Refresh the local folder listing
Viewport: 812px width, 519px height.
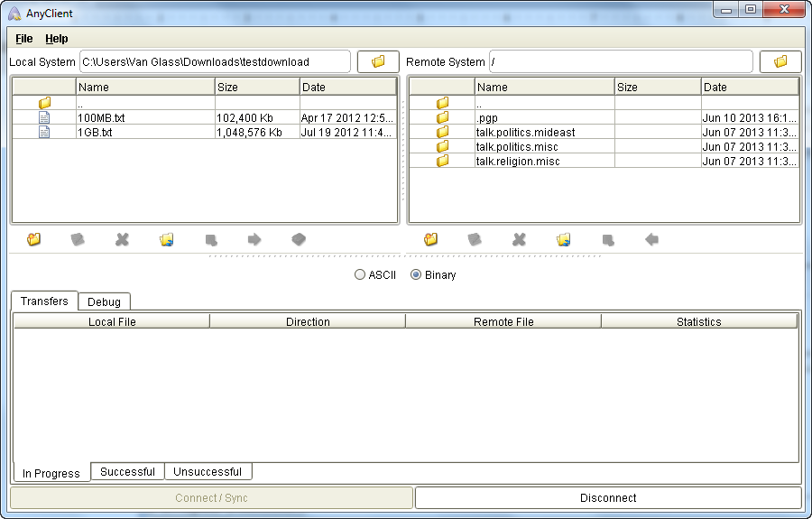(x=167, y=240)
